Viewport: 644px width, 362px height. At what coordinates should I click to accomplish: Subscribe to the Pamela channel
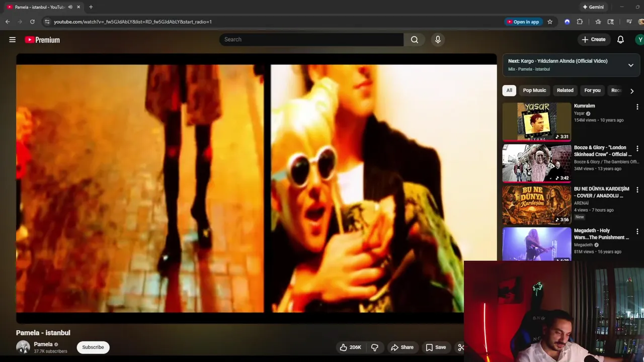point(93,347)
